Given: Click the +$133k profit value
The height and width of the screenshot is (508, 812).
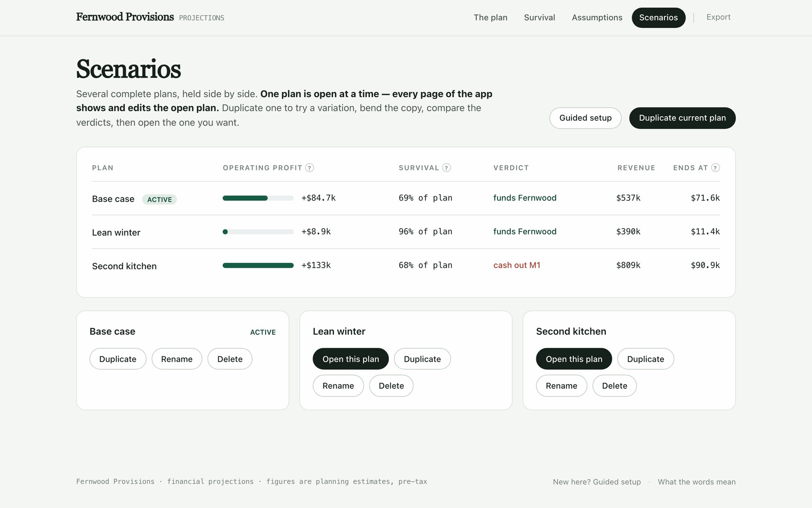Looking at the screenshot, I should (x=316, y=265).
